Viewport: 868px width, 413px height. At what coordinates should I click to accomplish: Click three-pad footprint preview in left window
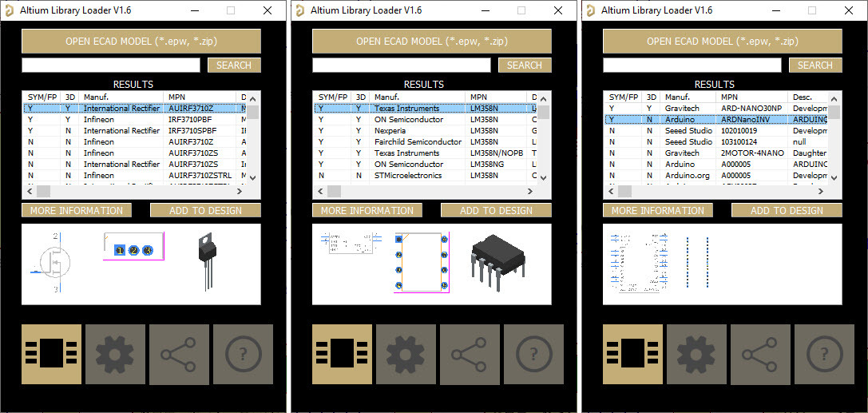click(x=134, y=246)
